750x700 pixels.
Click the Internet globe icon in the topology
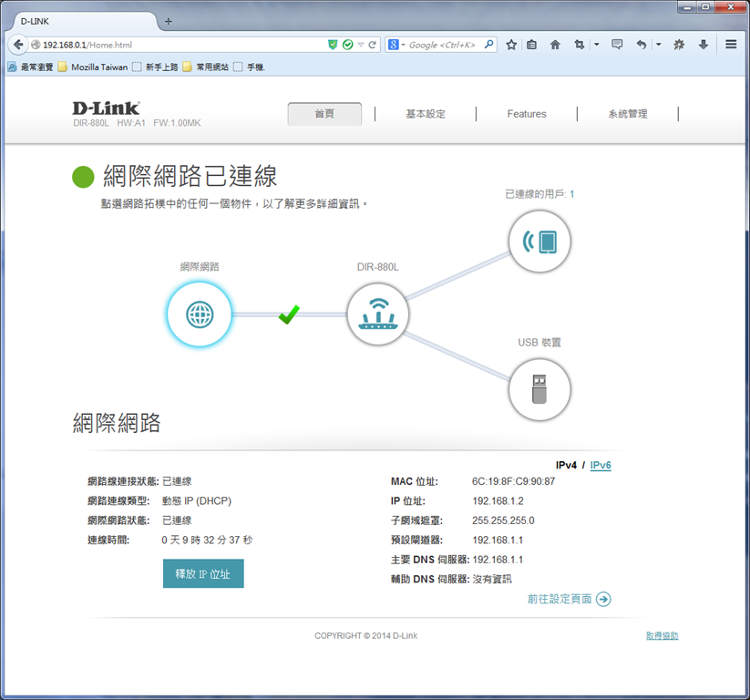tap(200, 314)
